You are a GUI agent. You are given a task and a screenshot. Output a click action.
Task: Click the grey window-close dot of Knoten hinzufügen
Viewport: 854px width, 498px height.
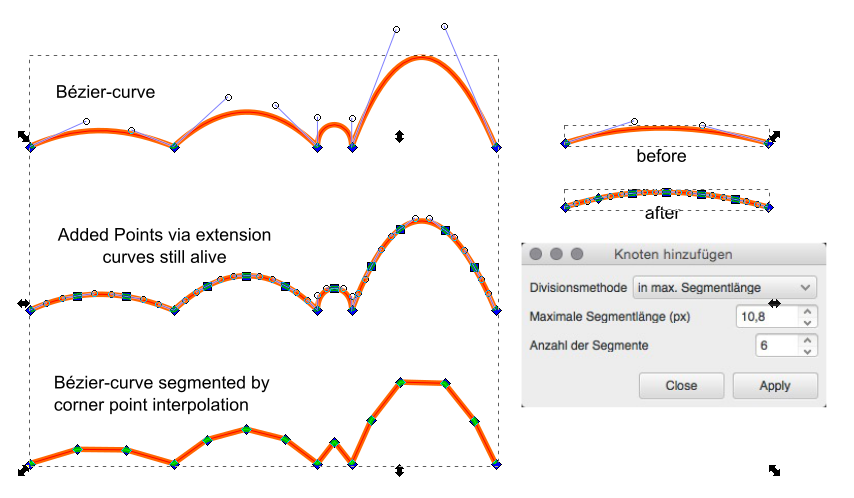(x=537, y=254)
